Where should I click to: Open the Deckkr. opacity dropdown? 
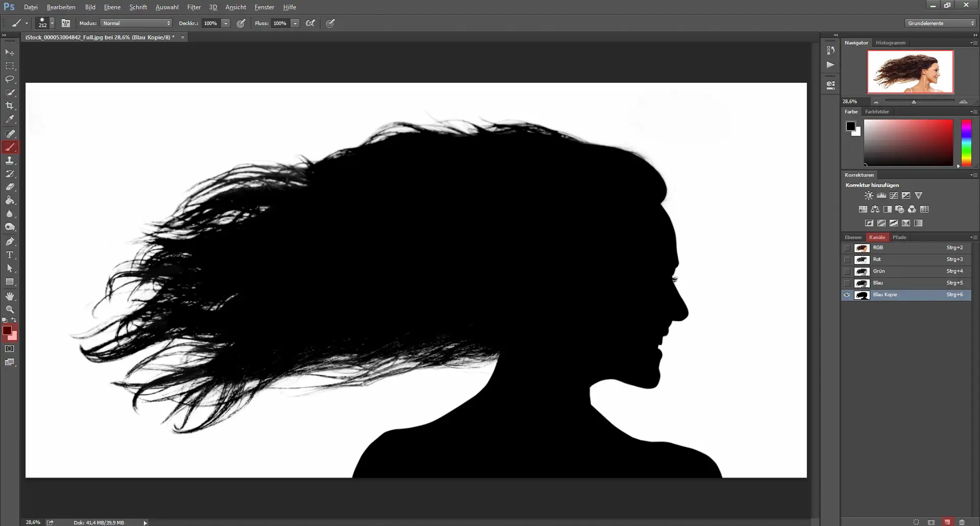225,23
